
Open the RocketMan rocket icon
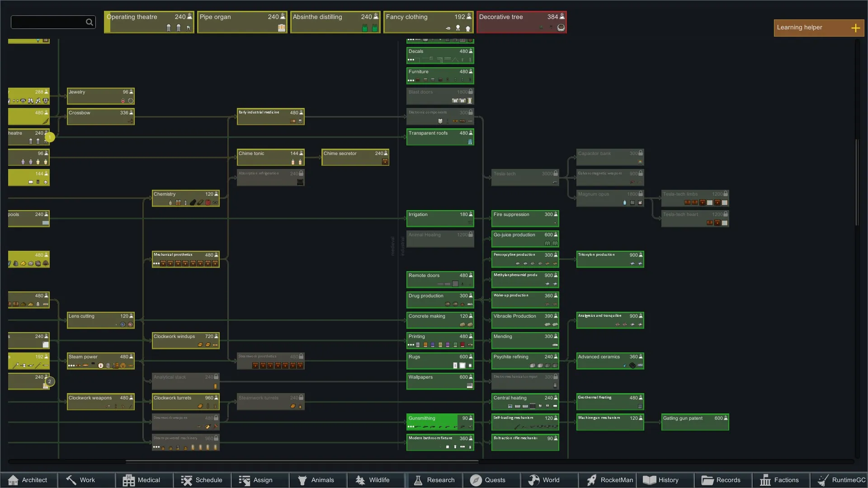click(591, 480)
